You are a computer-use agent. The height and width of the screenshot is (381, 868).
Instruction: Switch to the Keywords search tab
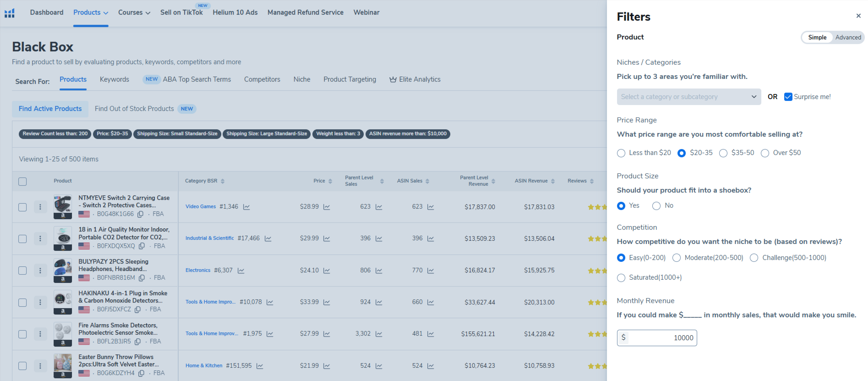point(115,79)
